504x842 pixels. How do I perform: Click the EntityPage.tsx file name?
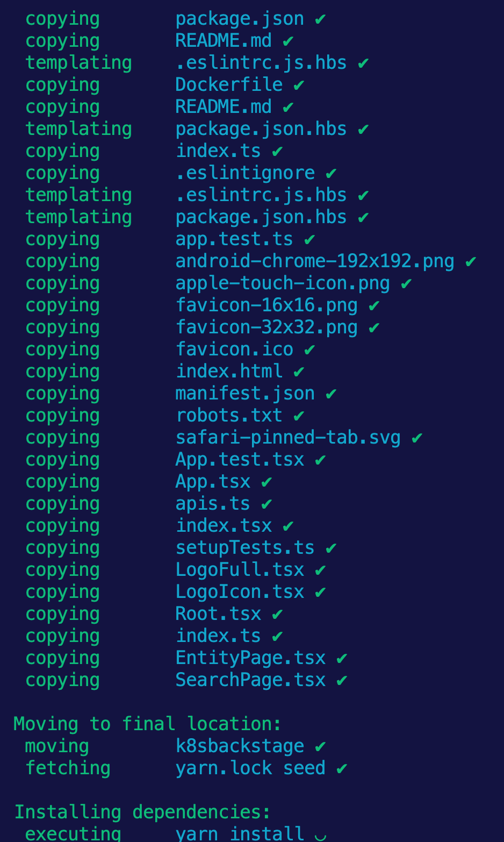point(250,658)
